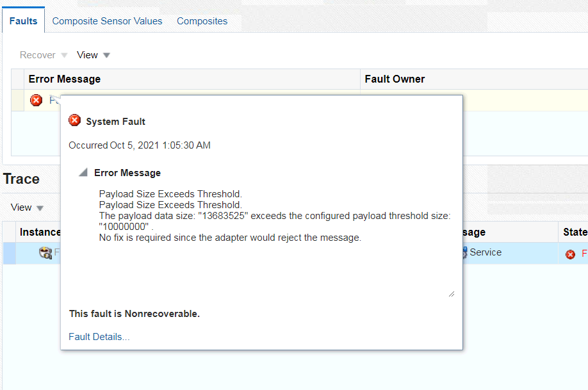The width and height of the screenshot is (588, 390).
Task: Switch to the Composites tab
Action: (202, 21)
